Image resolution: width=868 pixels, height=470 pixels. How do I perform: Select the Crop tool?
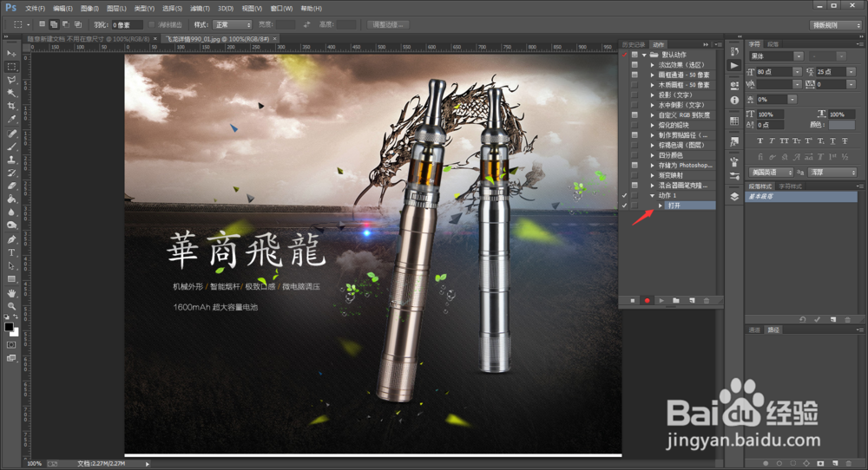11,106
